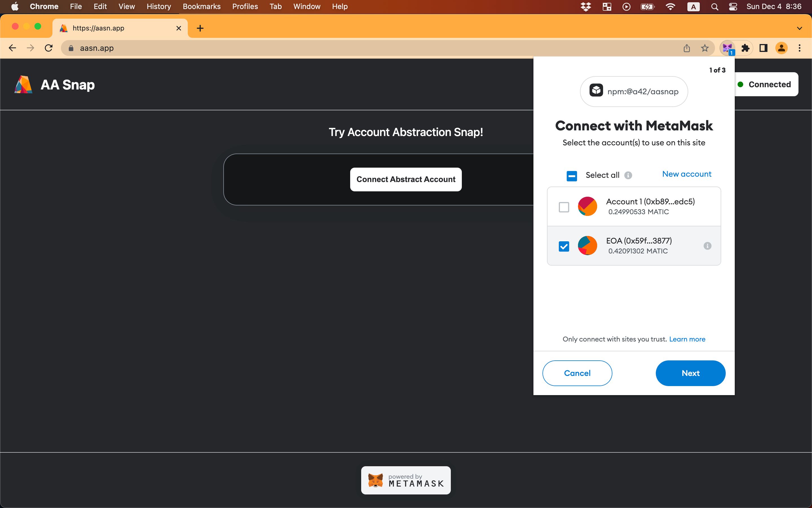Open the Learn more link
The image size is (812, 508).
click(687, 339)
